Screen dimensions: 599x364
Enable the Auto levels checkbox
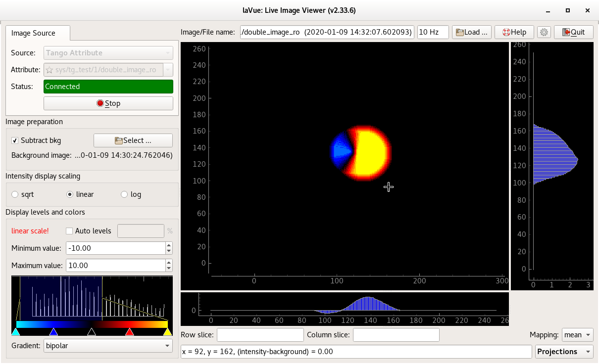click(69, 231)
